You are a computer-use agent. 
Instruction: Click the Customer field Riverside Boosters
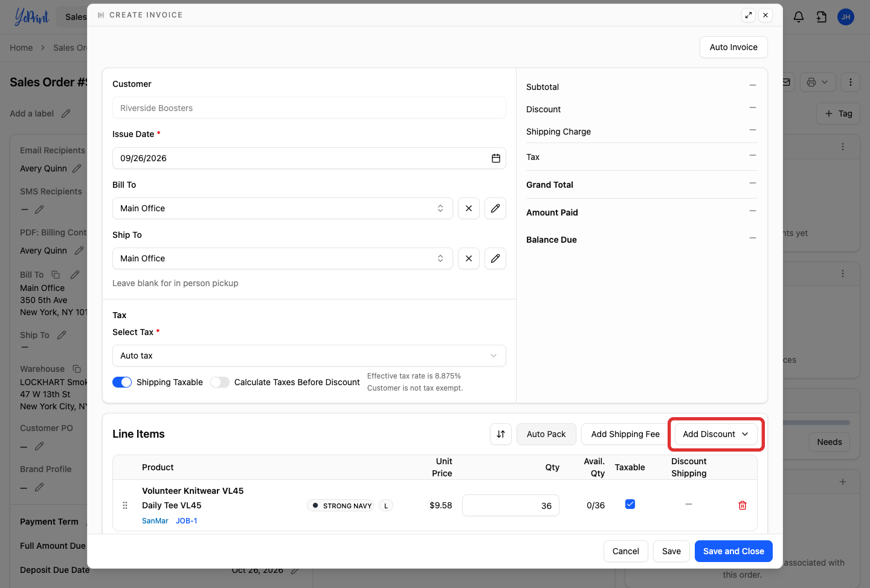(x=309, y=108)
